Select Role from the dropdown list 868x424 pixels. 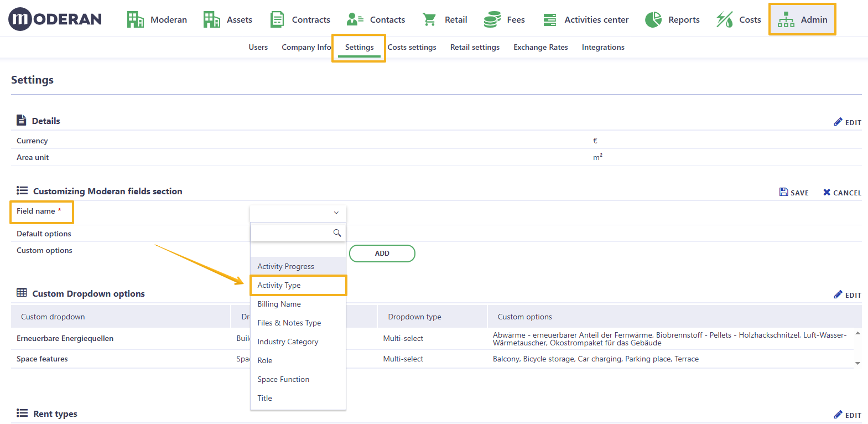[x=298, y=360]
